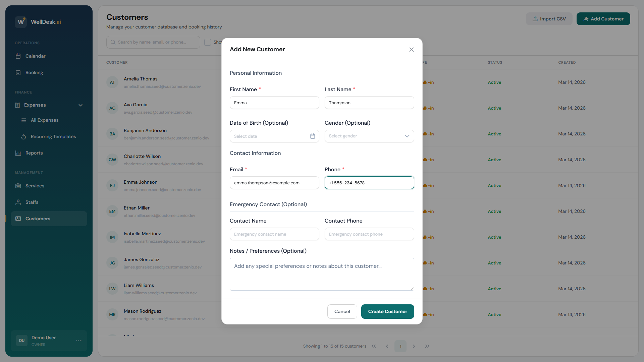Click Charlotte Wilson customer name
This screenshot has width=644, height=362.
[x=142, y=156]
